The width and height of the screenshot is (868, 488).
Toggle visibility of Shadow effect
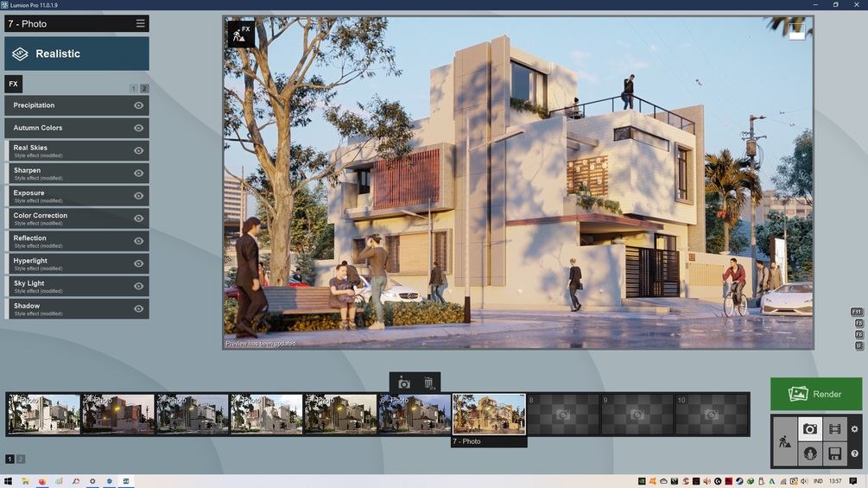(x=138, y=308)
